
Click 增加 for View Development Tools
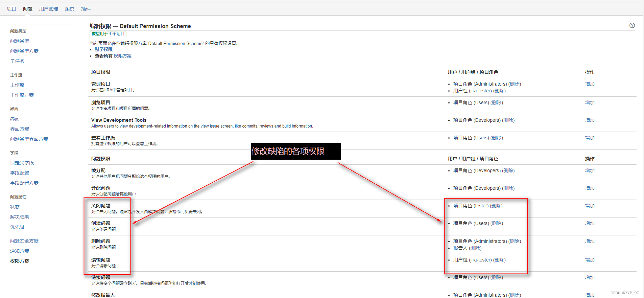click(x=590, y=120)
